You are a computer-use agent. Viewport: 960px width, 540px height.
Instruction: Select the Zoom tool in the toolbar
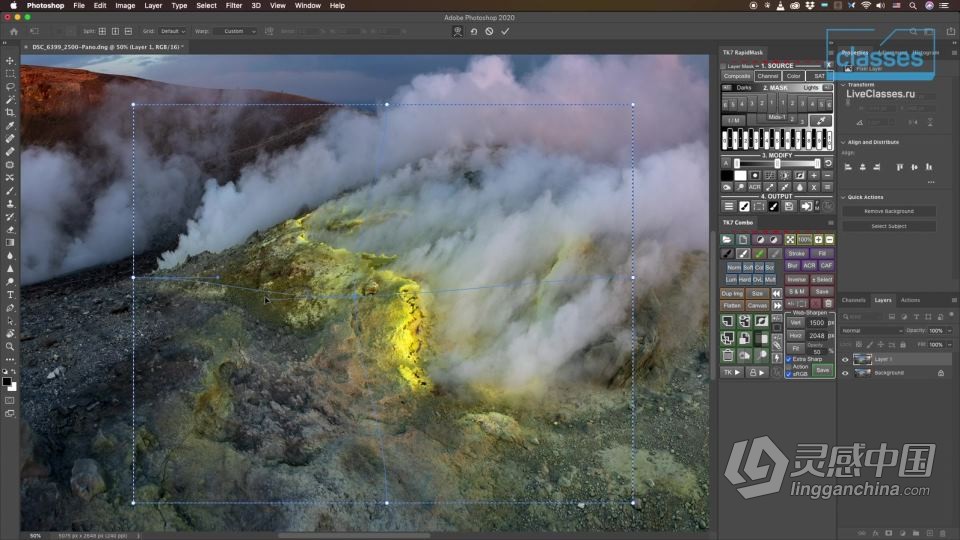[x=10, y=346]
